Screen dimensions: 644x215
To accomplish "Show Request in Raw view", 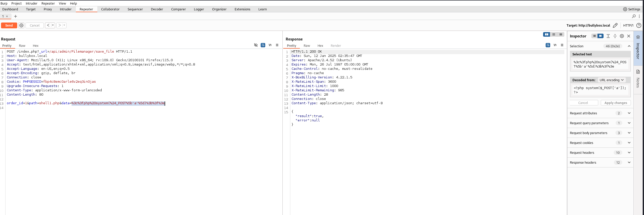I will 22,46.
